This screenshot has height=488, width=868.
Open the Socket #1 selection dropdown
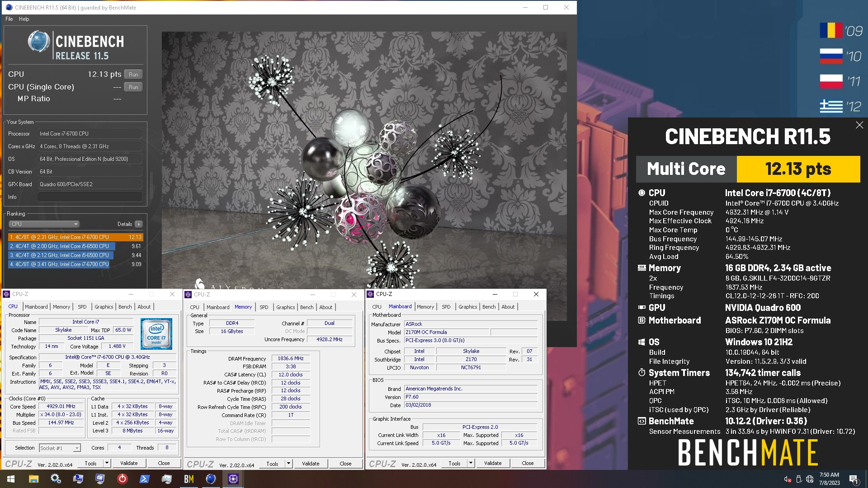point(60,448)
